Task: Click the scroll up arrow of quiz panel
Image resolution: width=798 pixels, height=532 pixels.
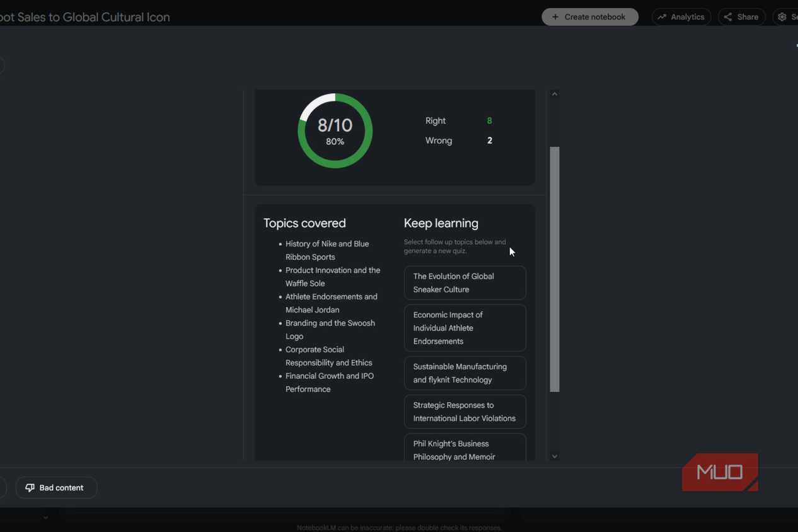Action: (x=555, y=94)
